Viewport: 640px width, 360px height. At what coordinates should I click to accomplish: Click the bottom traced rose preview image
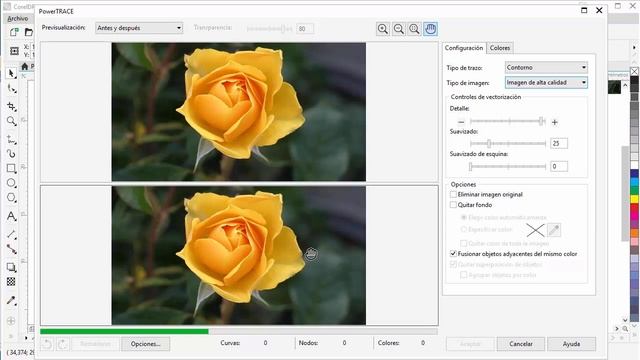pos(239,256)
